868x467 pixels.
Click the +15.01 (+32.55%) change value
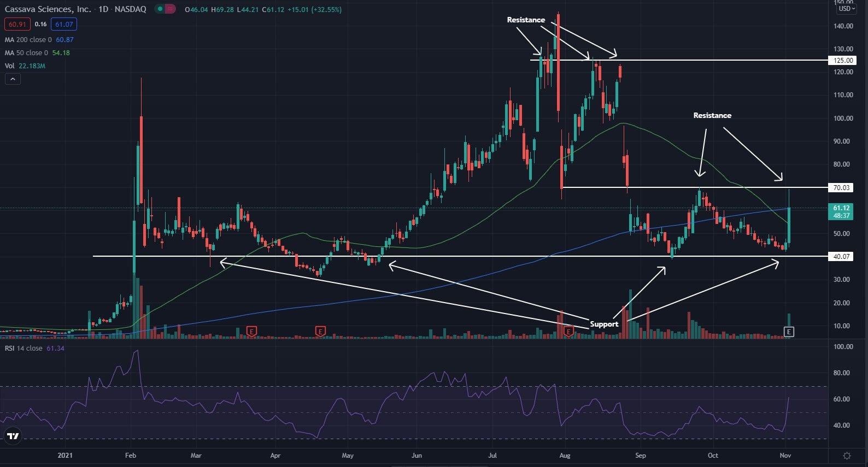314,10
